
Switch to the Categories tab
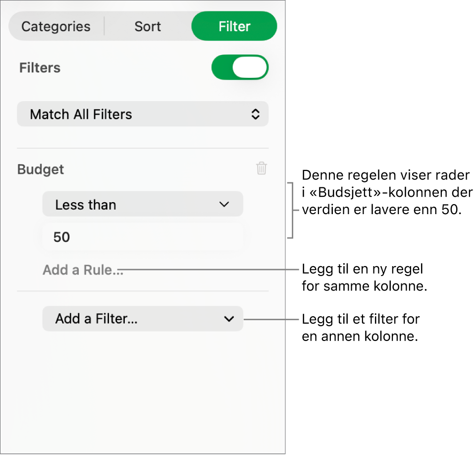(56, 26)
